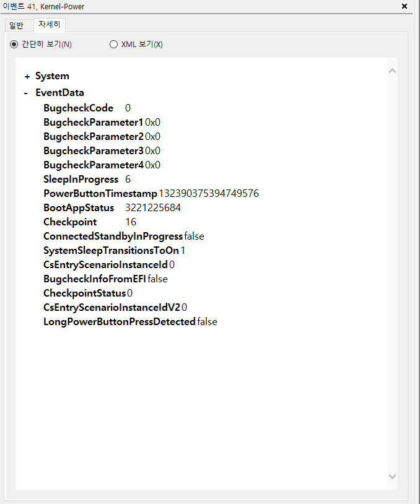420x504 pixels.
Task: Select the XML 보기 radio button
Action: (x=113, y=45)
